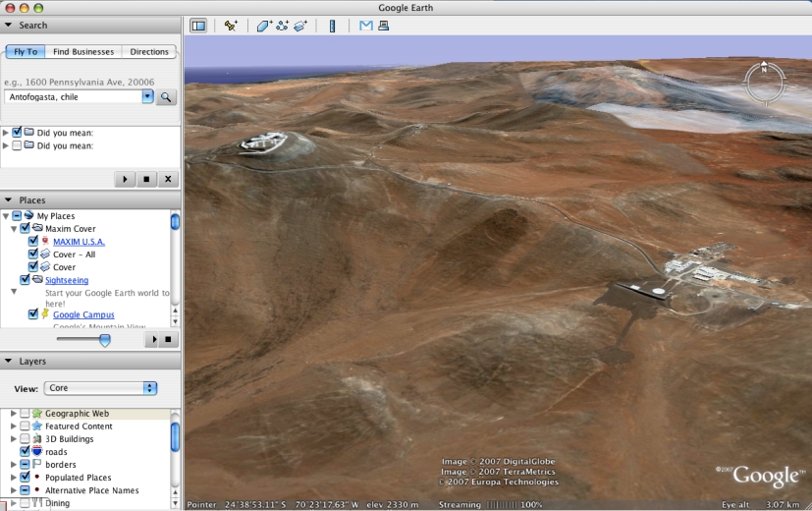Collapse the Places panel
Viewport: 812px width, 511px height.
(8, 199)
